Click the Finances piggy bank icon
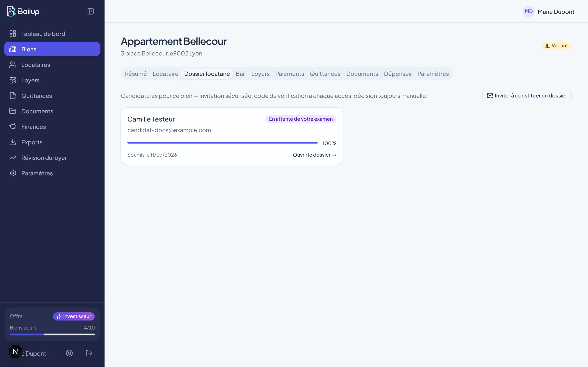Image resolution: width=588 pixels, height=367 pixels. pos(13,126)
